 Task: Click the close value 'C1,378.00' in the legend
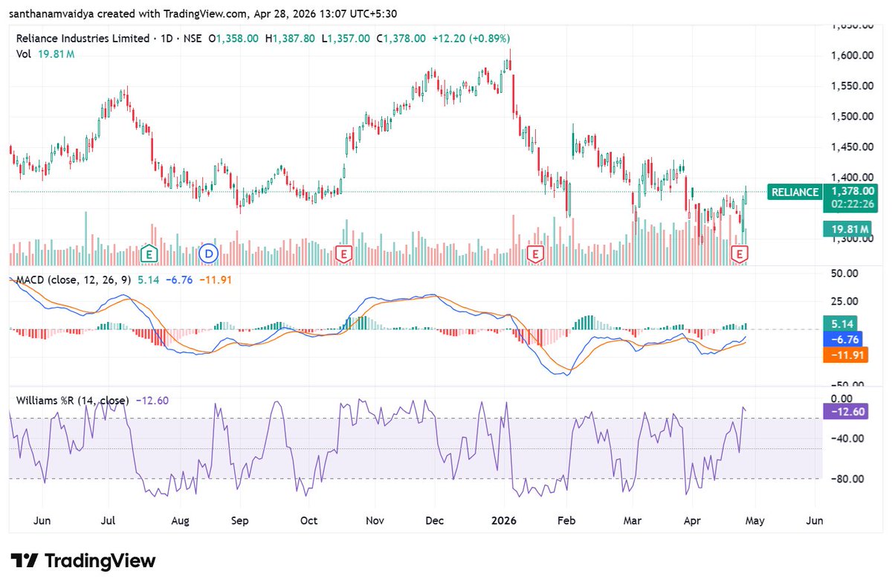click(x=401, y=39)
